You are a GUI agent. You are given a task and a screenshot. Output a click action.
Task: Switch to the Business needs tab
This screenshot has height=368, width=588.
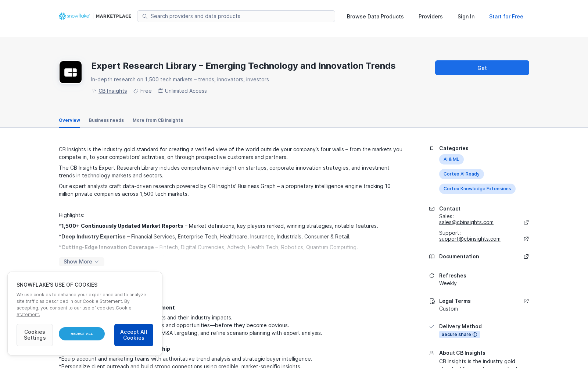[x=106, y=120]
